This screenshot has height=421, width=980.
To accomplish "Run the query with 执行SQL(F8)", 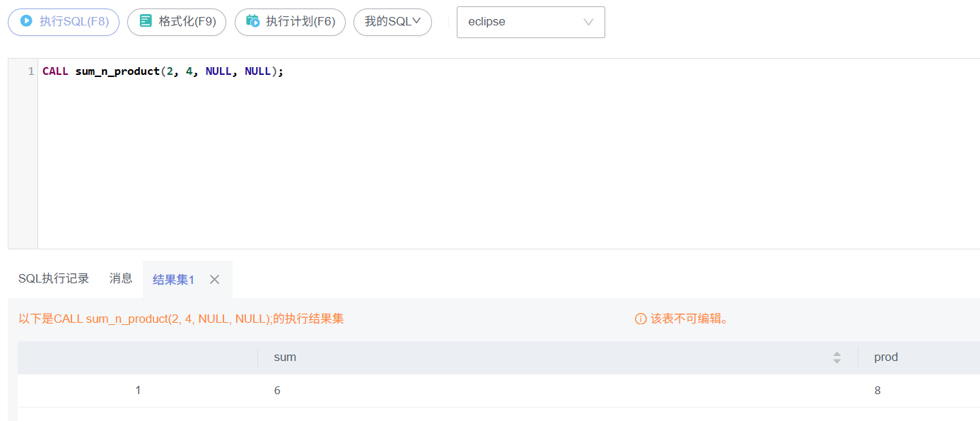I will [64, 22].
